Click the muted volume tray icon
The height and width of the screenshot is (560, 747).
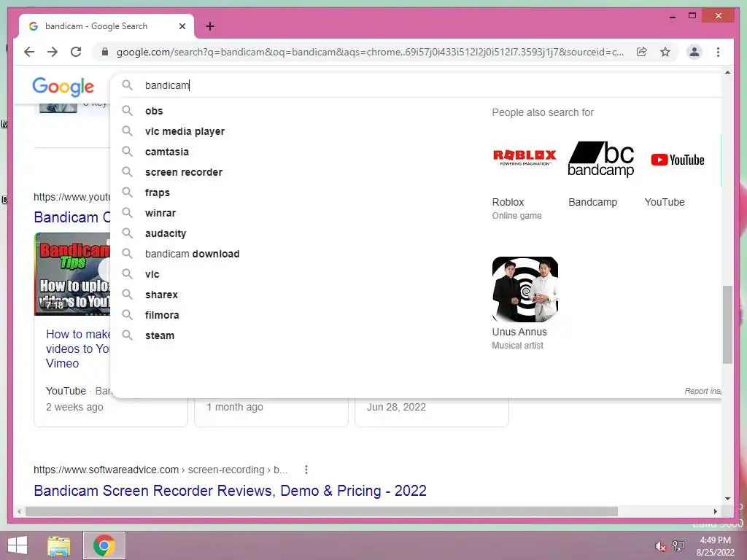point(660,546)
